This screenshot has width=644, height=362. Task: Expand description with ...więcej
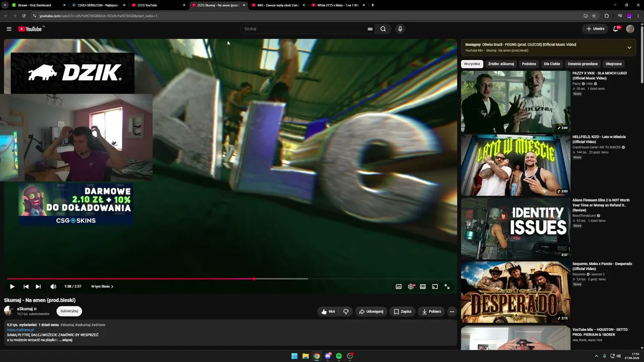[x=66, y=340]
